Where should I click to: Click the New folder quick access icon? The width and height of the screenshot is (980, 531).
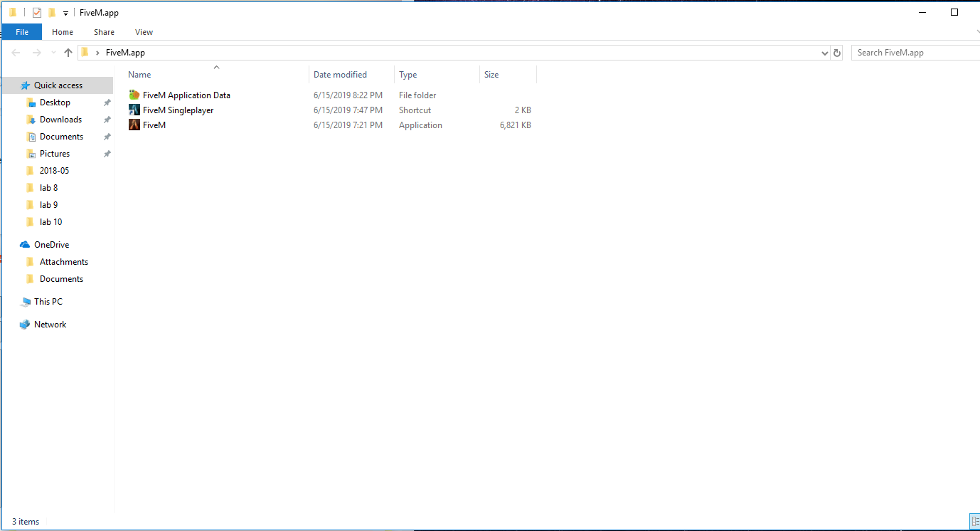pyautogui.click(x=52, y=13)
